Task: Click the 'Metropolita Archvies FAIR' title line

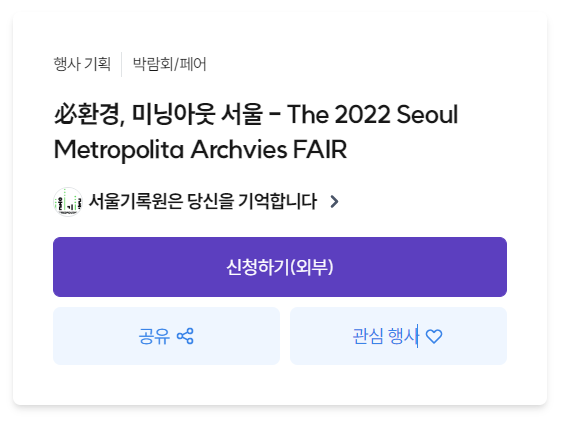Action: click(x=200, y=149)
